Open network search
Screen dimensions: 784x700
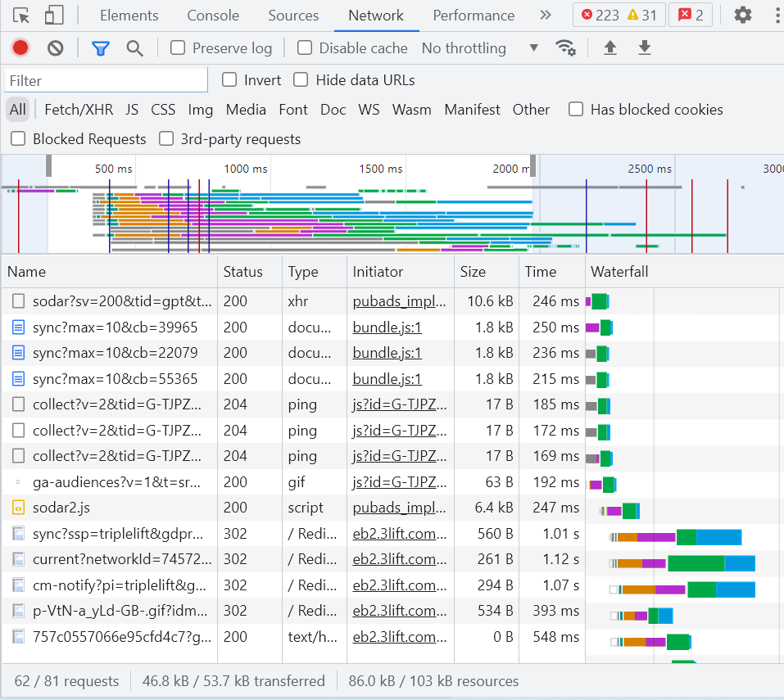(x=134, y=47)
